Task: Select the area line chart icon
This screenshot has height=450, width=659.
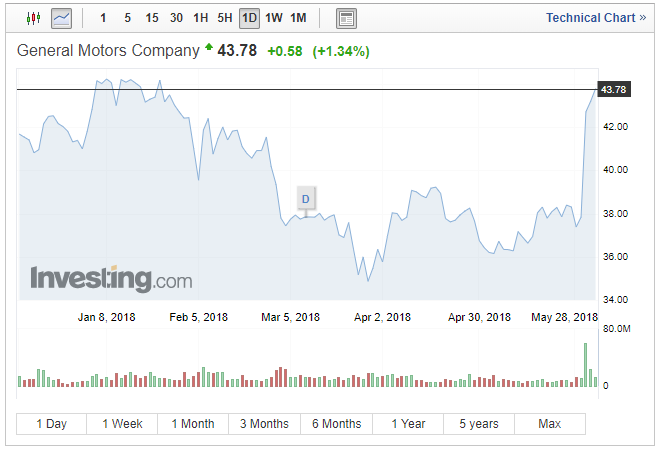Action: point(62,18)
